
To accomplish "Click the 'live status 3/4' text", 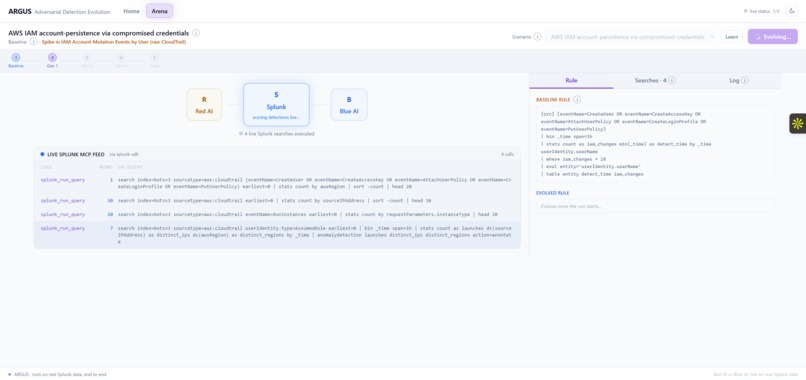I will tap(765, 11).
